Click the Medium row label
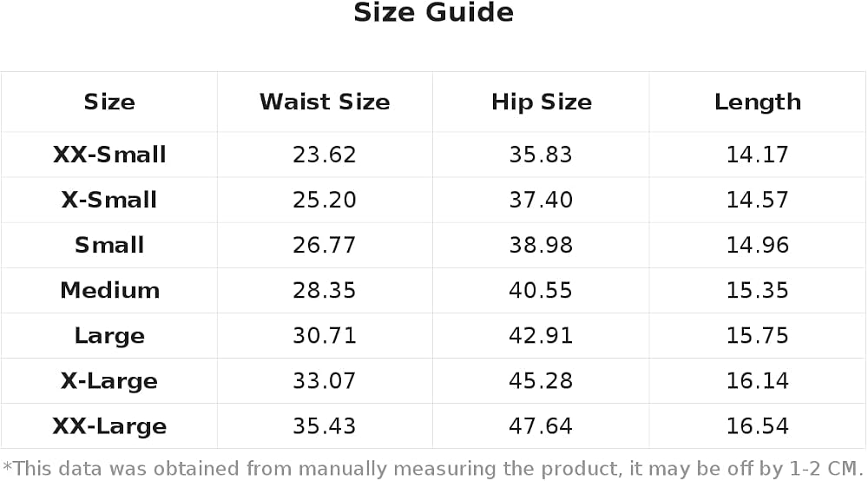 (109, 291)
